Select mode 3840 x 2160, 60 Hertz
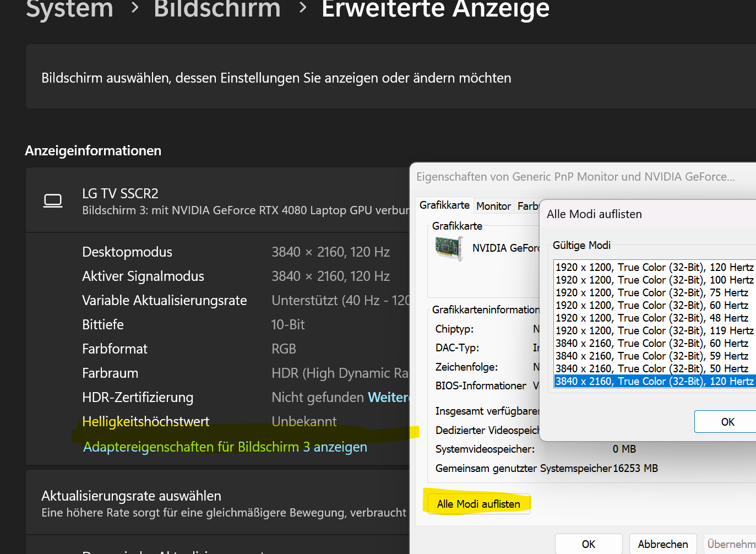 [655, 343]
